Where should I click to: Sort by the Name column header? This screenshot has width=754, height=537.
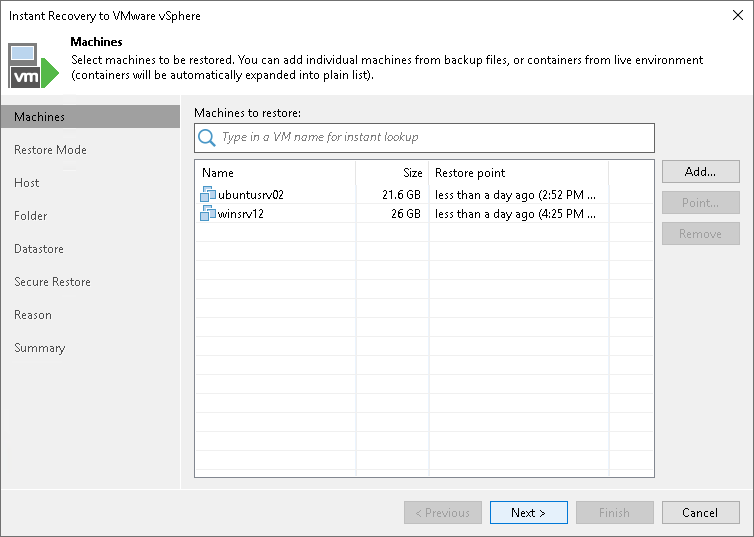275,173
